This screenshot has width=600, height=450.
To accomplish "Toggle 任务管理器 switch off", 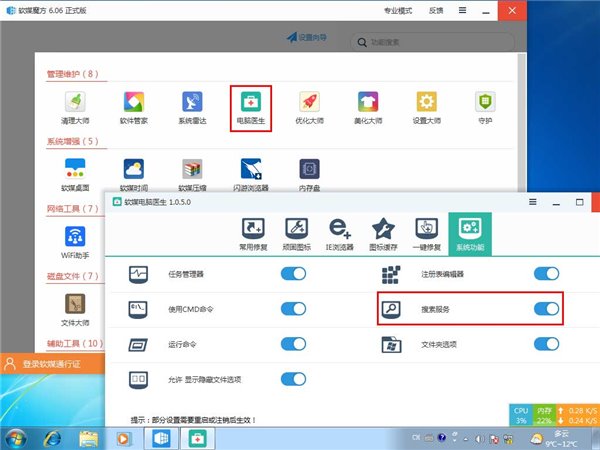I will point(294,274).
